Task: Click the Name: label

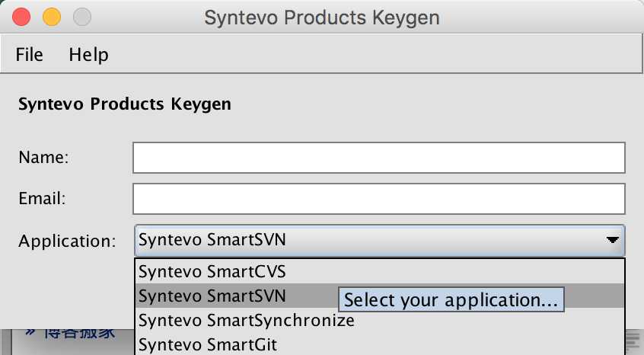Action: (43, 158)
